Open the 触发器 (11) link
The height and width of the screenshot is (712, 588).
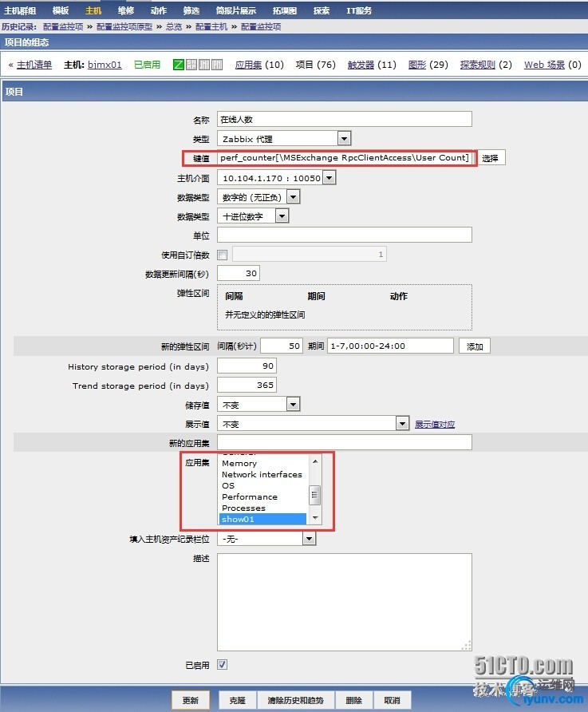361,65
